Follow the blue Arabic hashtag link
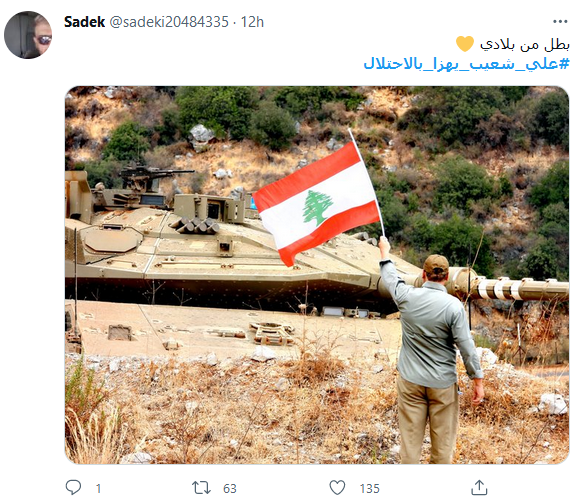 coord(466,64)
